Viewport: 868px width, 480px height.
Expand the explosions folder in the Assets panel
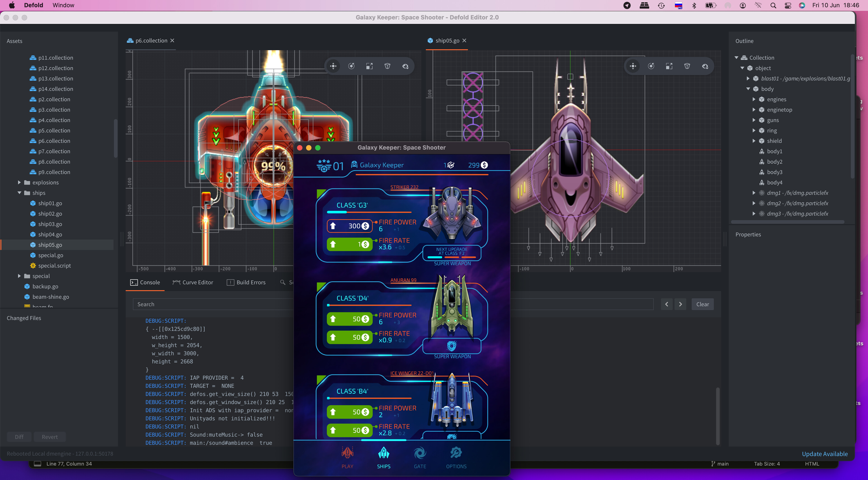tap(19, 182)
